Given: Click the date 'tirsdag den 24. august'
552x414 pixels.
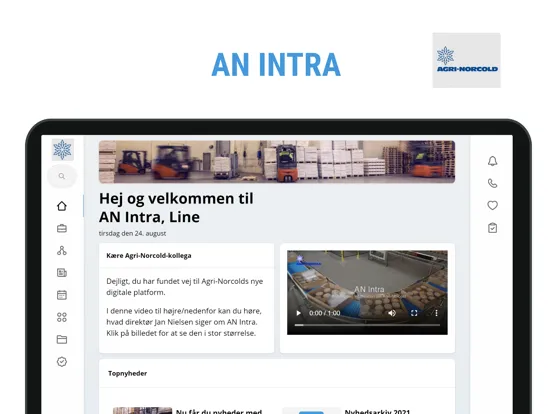Looking at the screenshot, I should coord(132,233).
